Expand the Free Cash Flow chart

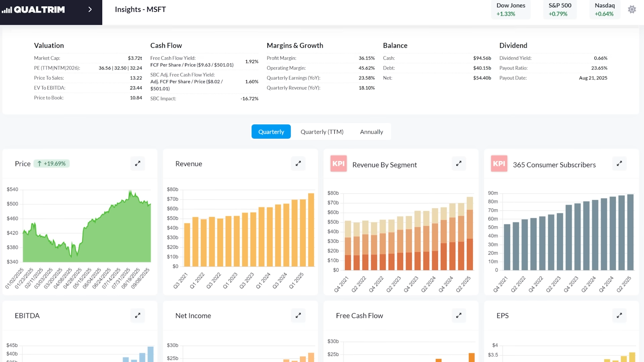point(459,315)
